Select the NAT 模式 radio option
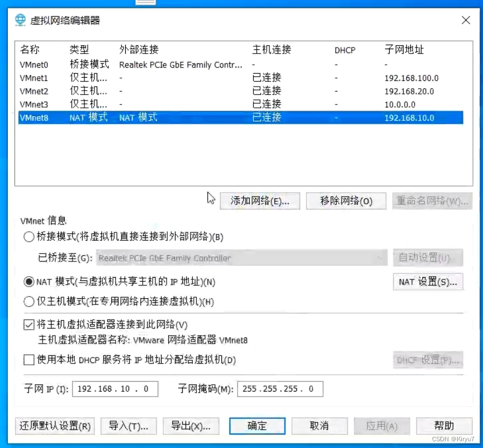Viewport: 483px width, 448px height. click(29, 282)
